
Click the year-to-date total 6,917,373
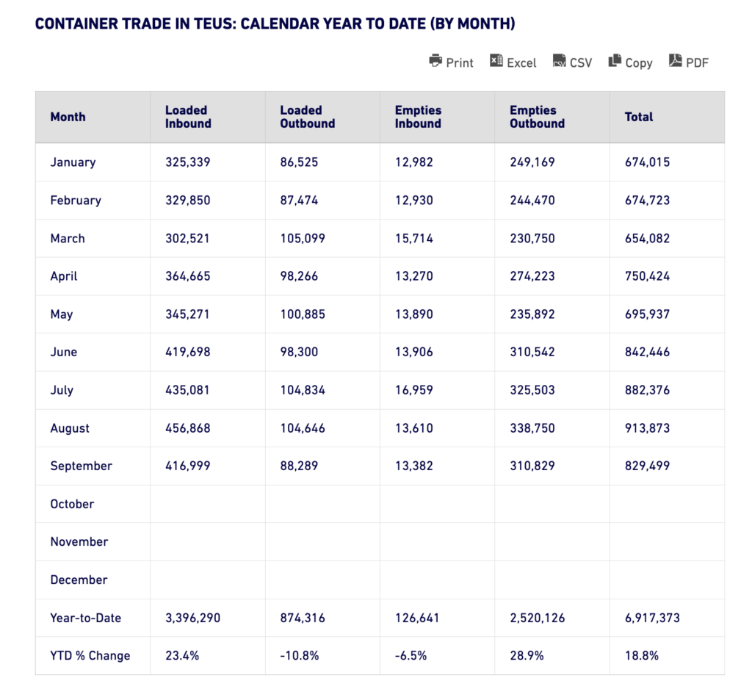pyautogui.click(x=652, y=618)
